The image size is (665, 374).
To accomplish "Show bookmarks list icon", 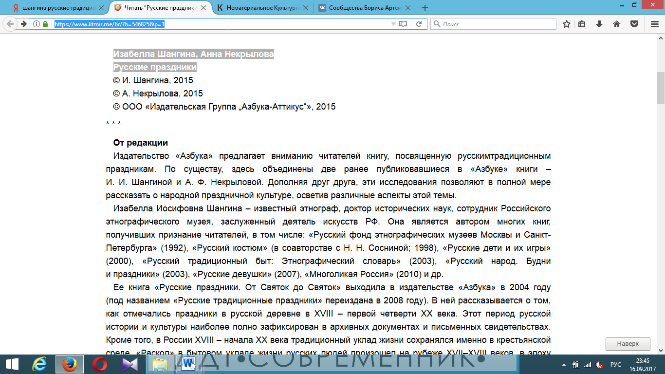I will [582, 24].
